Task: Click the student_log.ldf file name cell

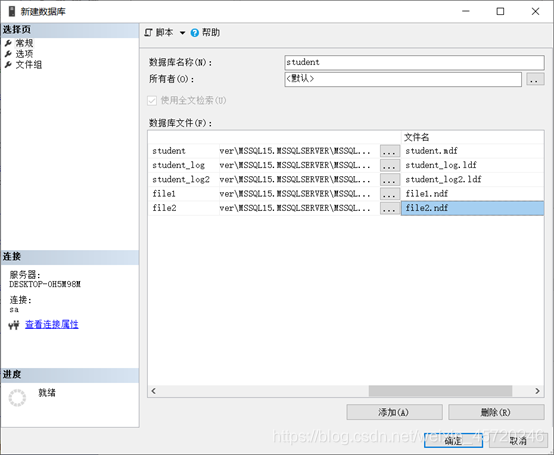Action: 472,165
